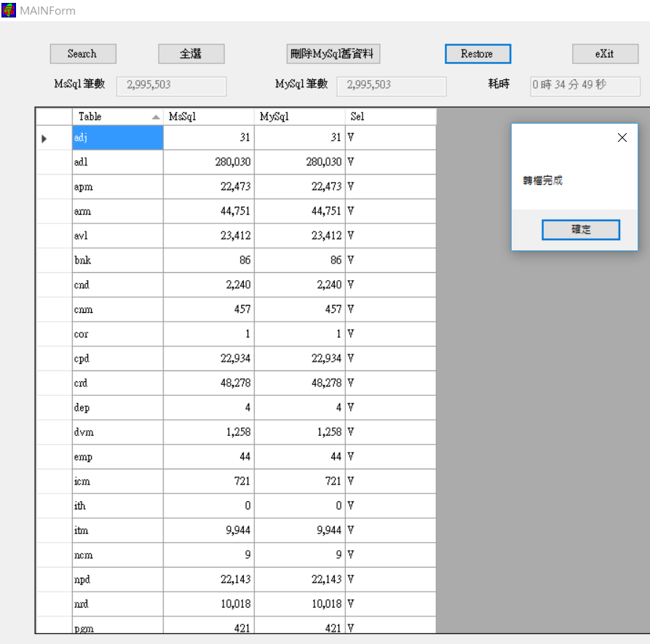Click the Restore button
The width and height of the screenshot is (650, 644).
pyautogui.click(x=477, y=54)
